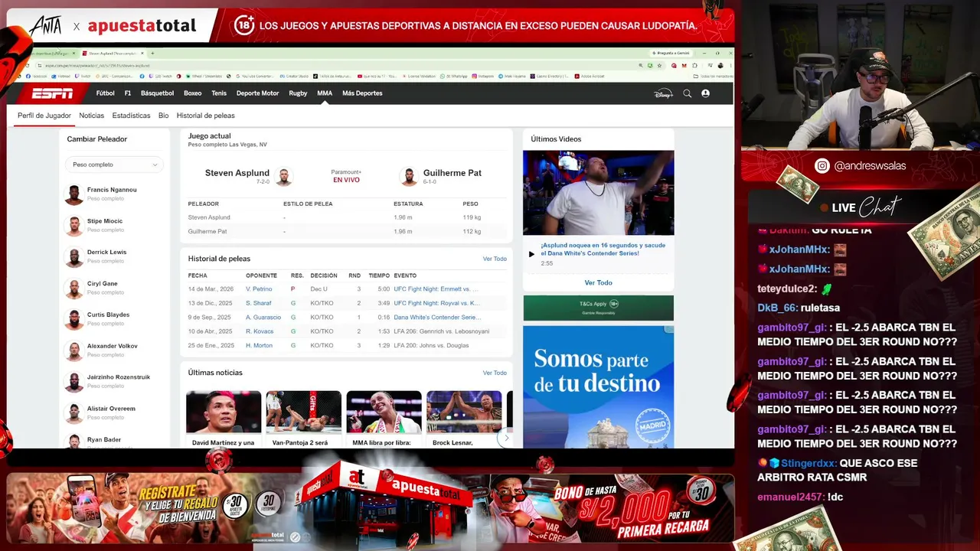The height and width of the screenshot is (551, 980).
Task: Click Guilherme Pat's fighter photo
Action: click(x=409, y=177)
